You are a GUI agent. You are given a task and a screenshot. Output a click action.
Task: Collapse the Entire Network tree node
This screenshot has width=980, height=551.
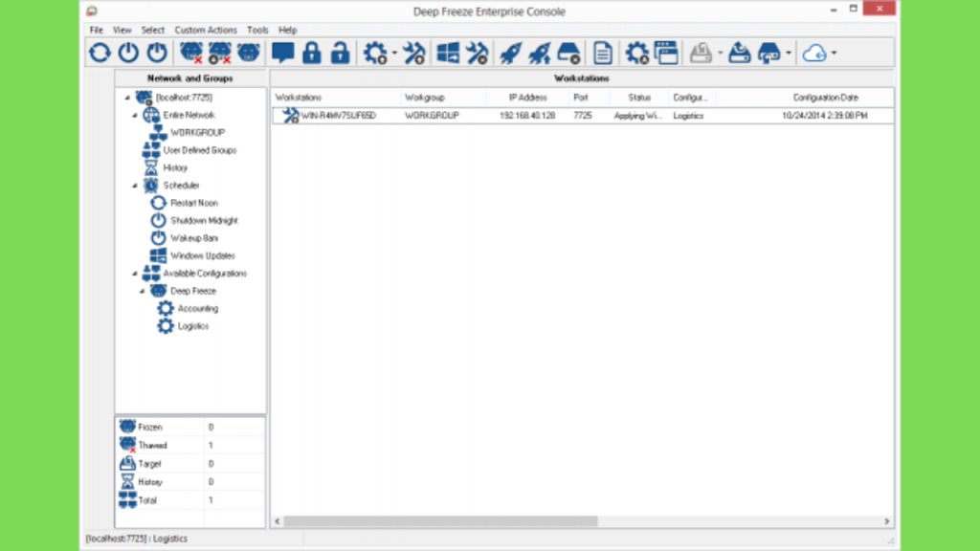tap(134, 115)
